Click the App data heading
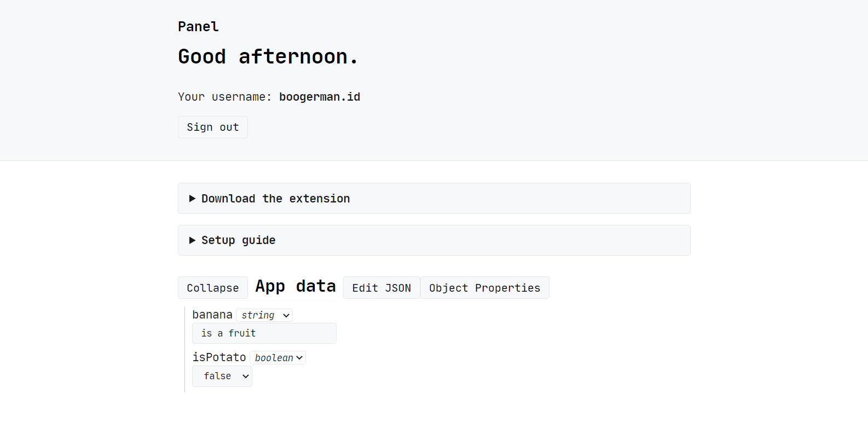The image size is (868, 423). [x=296, y=286]
